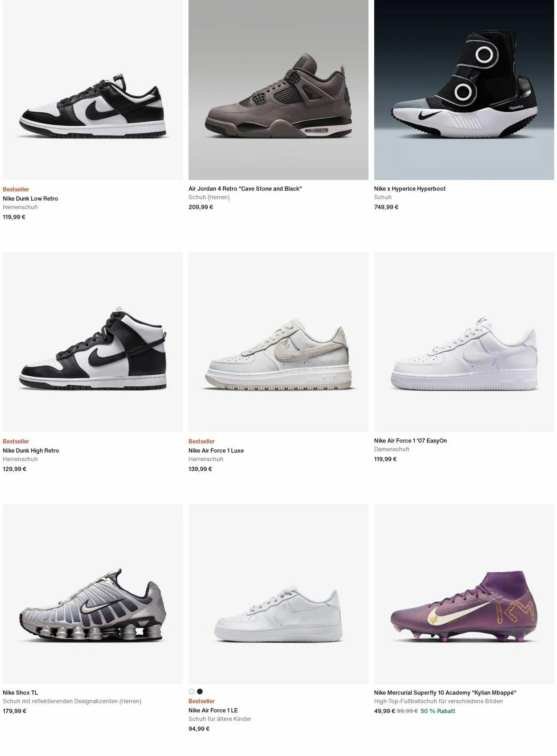The width and height of the screenshot is (557, 756).
Task: Select the black color swatch
Action: 200,691
